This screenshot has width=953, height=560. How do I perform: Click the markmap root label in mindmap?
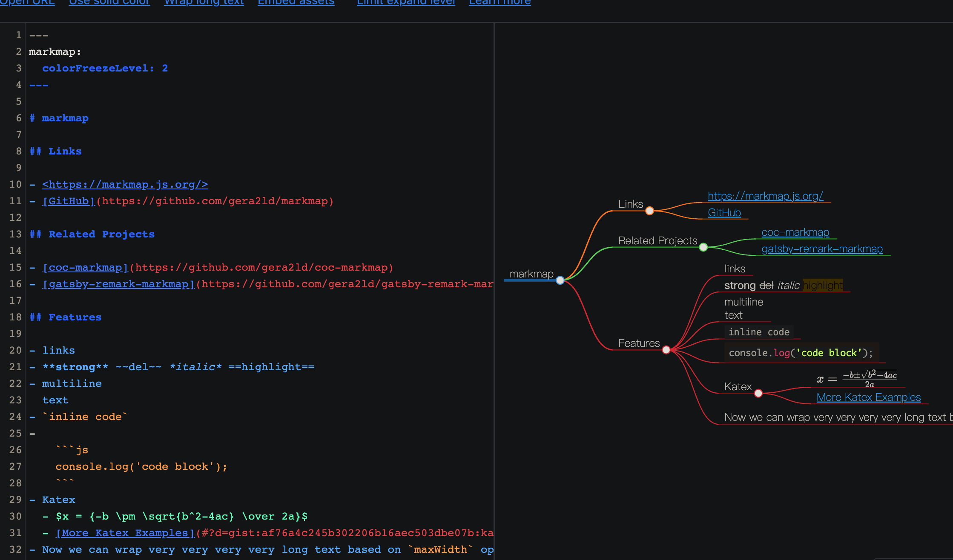click(531, 274)
